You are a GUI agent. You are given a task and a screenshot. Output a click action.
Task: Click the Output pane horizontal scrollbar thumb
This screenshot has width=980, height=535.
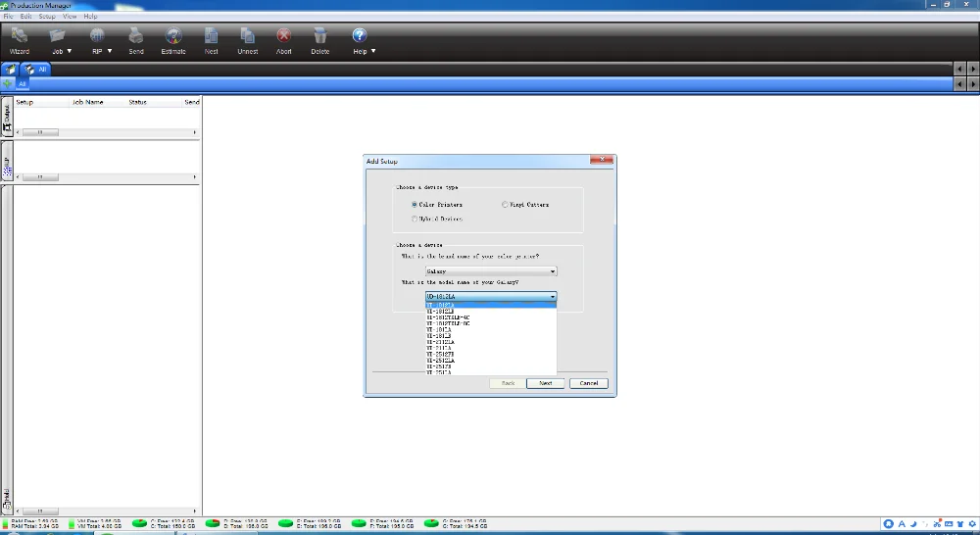tap(39, 132)
